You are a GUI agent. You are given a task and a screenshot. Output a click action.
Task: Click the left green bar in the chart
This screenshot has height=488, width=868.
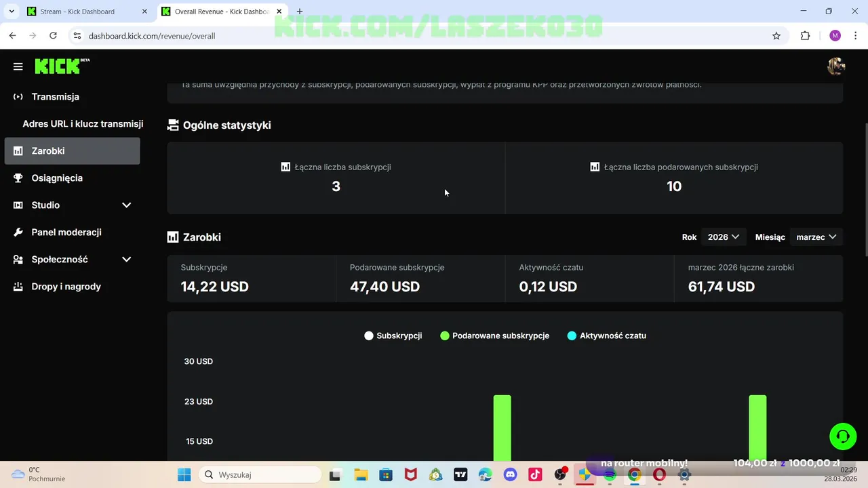tap(502, 428)
